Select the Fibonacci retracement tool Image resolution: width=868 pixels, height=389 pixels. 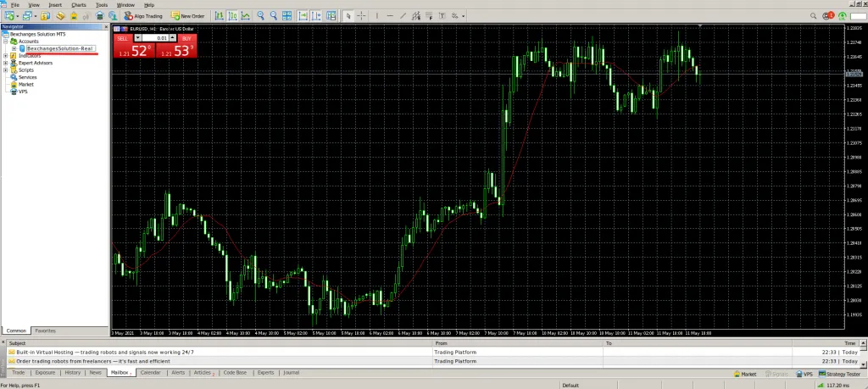click(428, 15)
